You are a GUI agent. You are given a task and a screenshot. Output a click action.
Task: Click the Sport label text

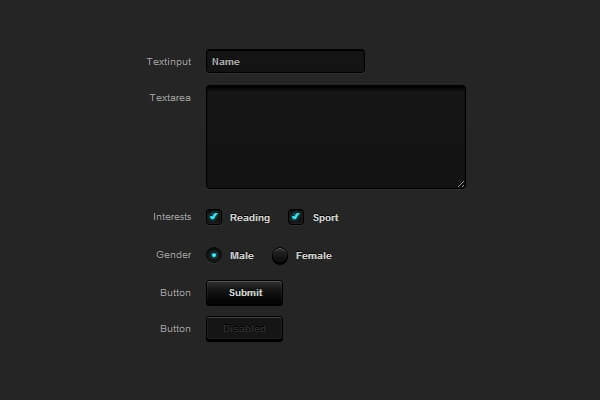point(325,218)
